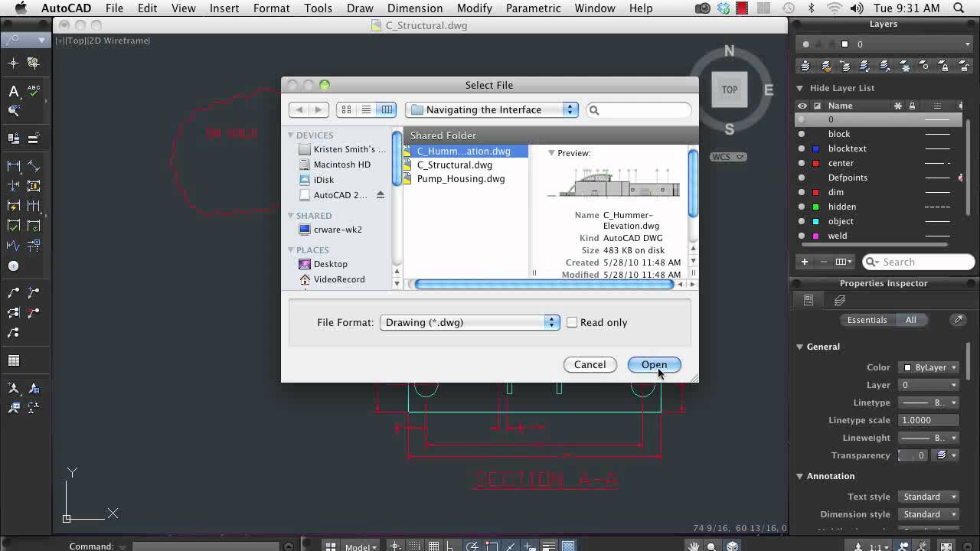Open the File Format dropdown
This screenshot has height=551, width=980.
point(470,322)
